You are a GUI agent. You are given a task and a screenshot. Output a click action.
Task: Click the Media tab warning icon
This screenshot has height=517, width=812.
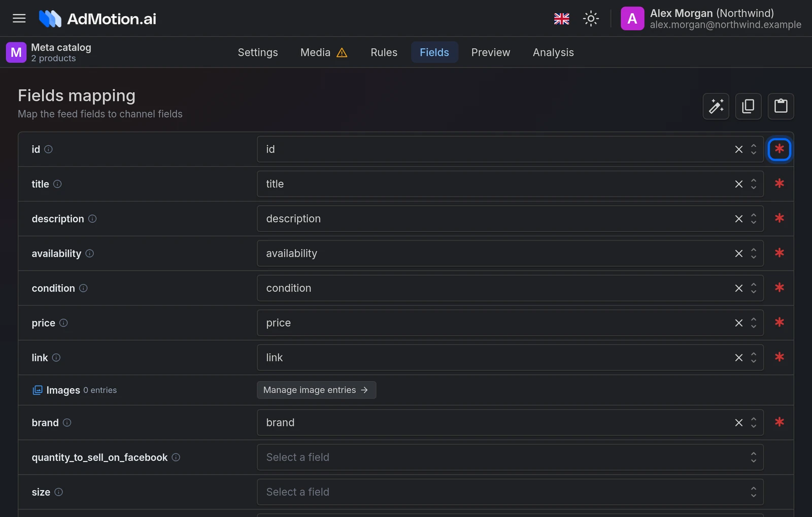pyautogui.click(x=342, y=52)
